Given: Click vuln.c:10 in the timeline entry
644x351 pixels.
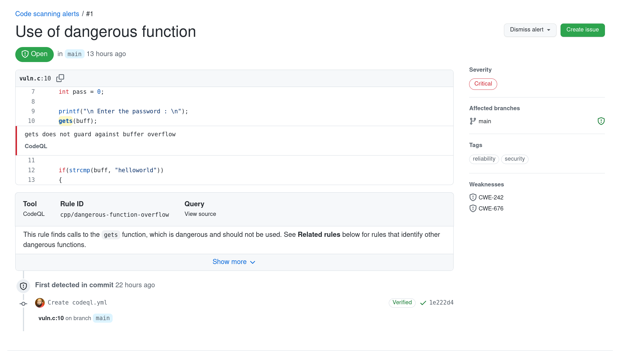Looking at the screenshot, I should pos(51,318).
